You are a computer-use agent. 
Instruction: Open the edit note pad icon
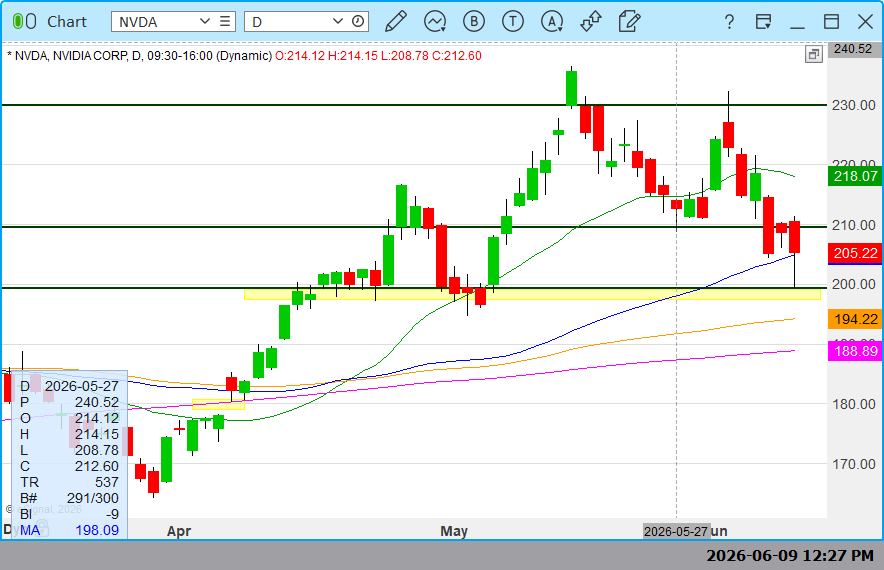[x=629, y=21]
